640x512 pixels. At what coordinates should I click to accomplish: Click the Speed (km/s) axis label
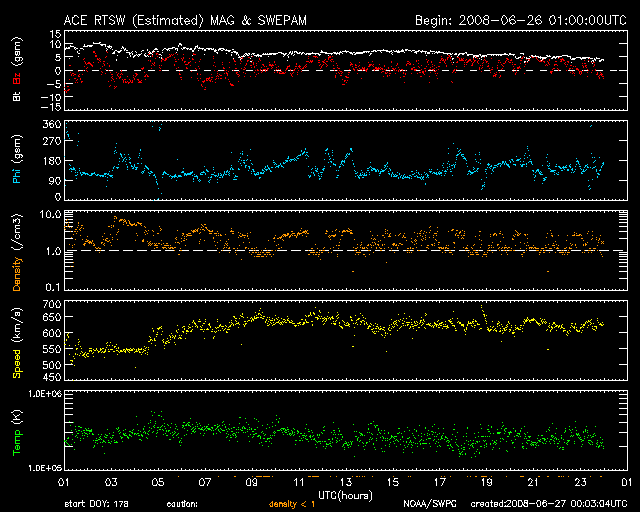16,342
